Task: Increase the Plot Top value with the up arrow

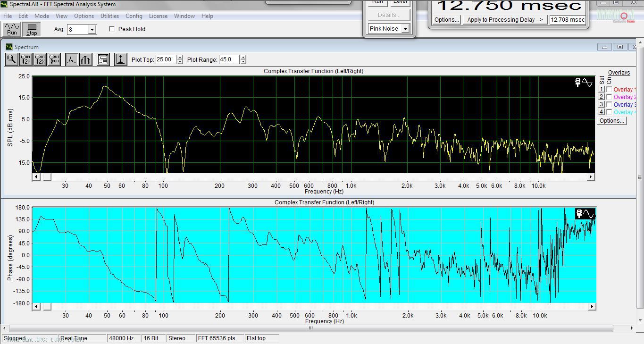Action: [180, 58]
